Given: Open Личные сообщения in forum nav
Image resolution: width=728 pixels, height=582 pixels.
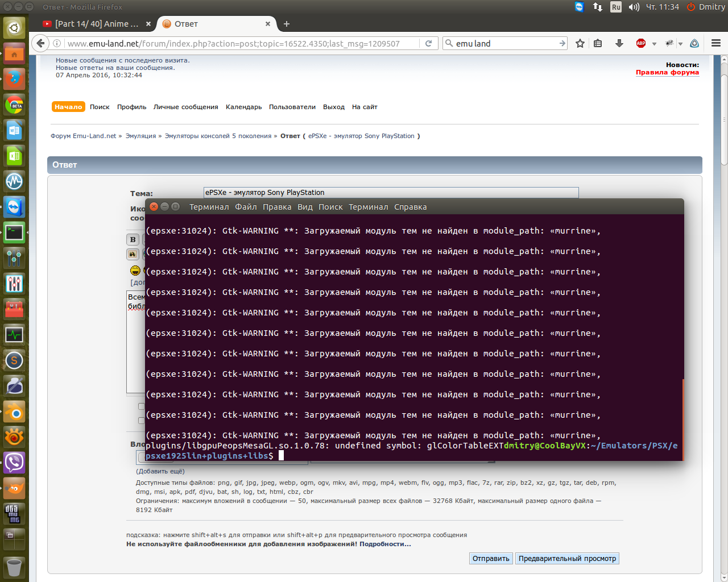Looking at the screenshot, I should click(x=185, y=107).
